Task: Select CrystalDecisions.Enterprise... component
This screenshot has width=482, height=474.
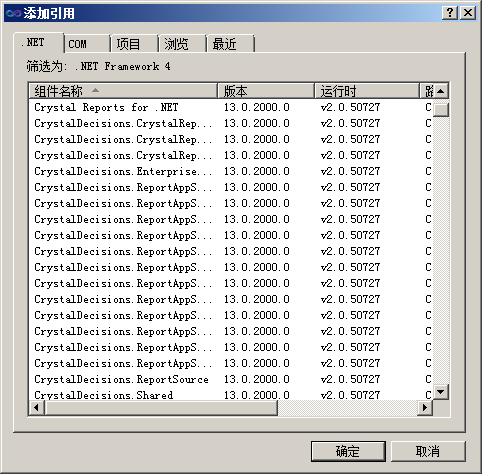Action: point(231,171)
